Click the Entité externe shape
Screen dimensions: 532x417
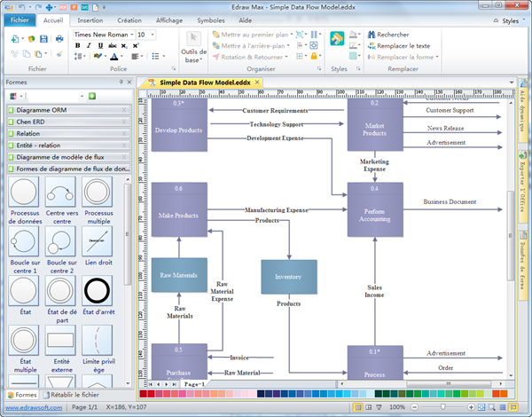pyautogui.click(x=60, y=340)
